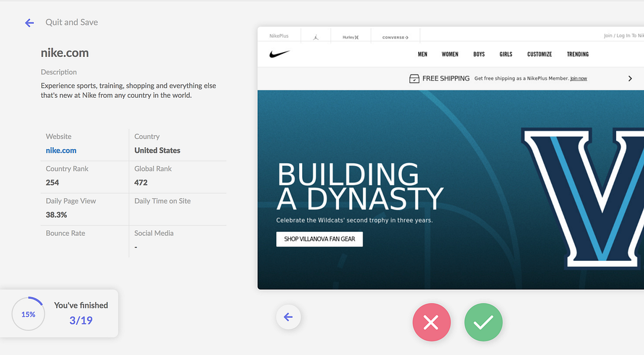Viewport: 644px width, 355px height.
Task: Click the 15% progress circle
Action: [x=28, y=314]
